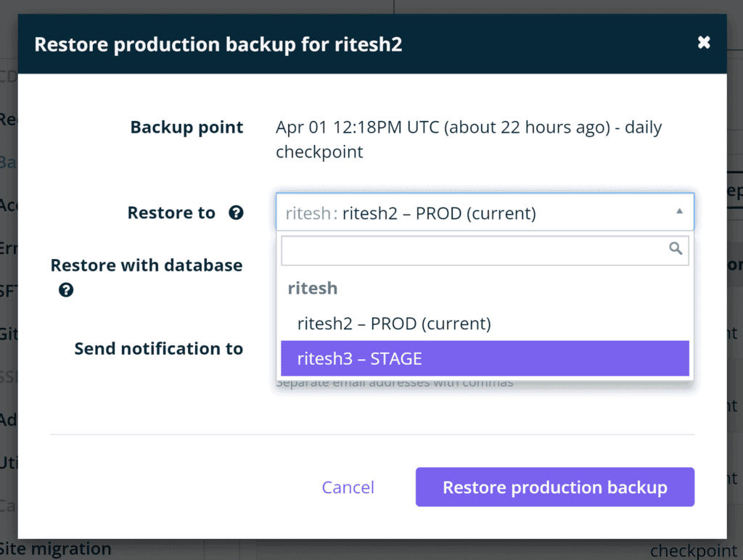
Task: Open help icon under Restore with database
Action: (66, 289)
